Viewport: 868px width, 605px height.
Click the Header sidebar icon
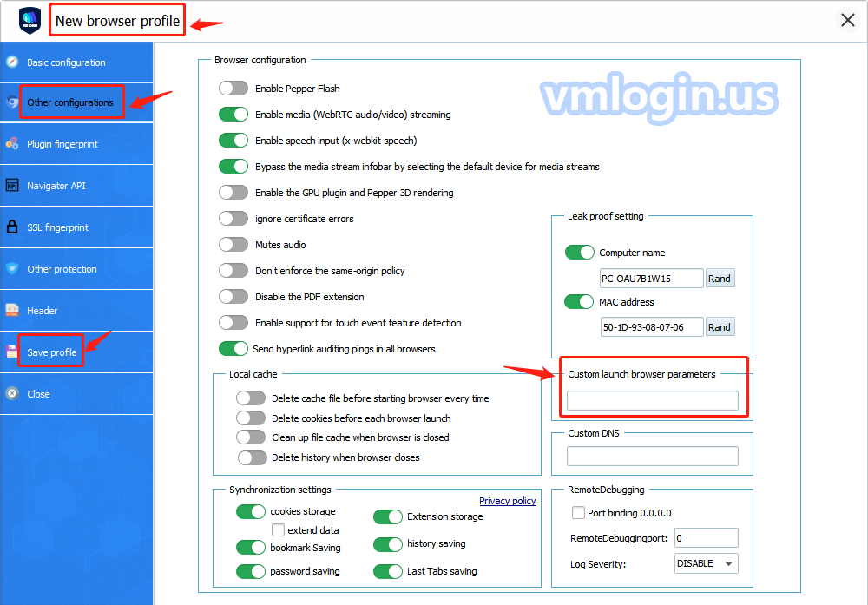12,311
